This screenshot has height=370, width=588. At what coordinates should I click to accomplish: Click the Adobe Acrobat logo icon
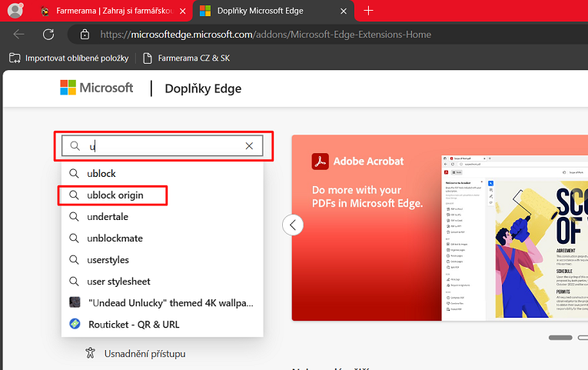320,162
